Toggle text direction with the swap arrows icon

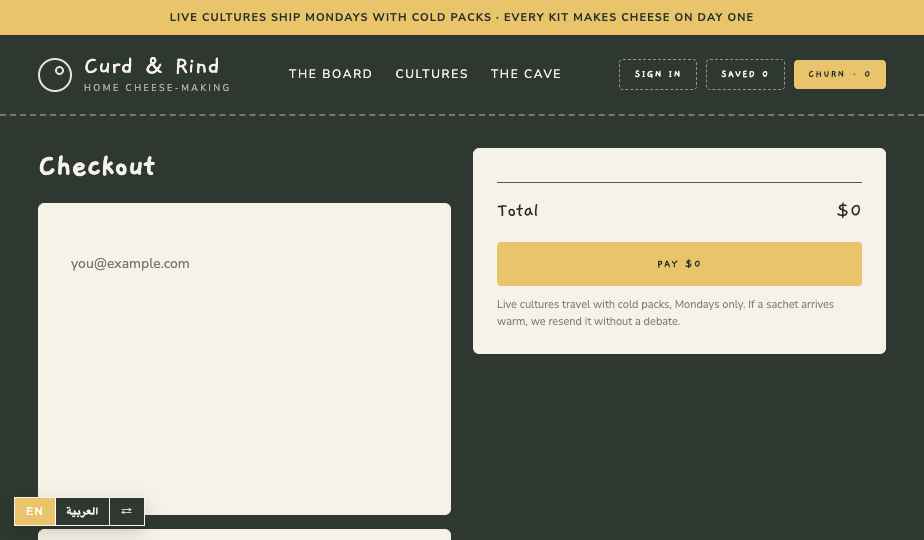click(x=127, y=511)
